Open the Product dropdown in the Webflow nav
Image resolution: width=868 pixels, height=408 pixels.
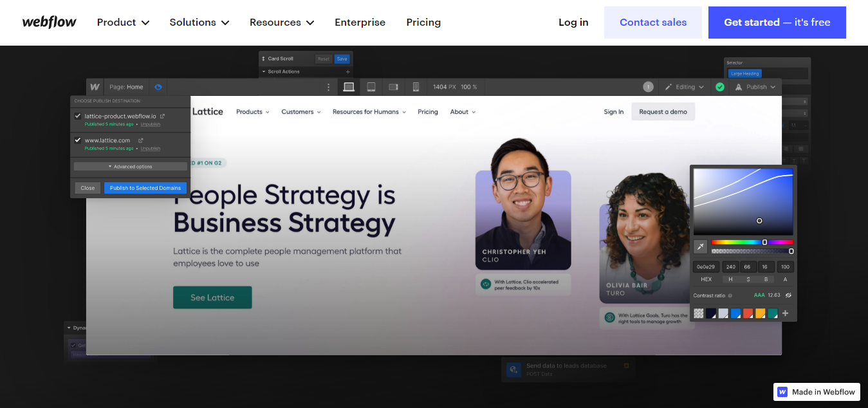123,23
